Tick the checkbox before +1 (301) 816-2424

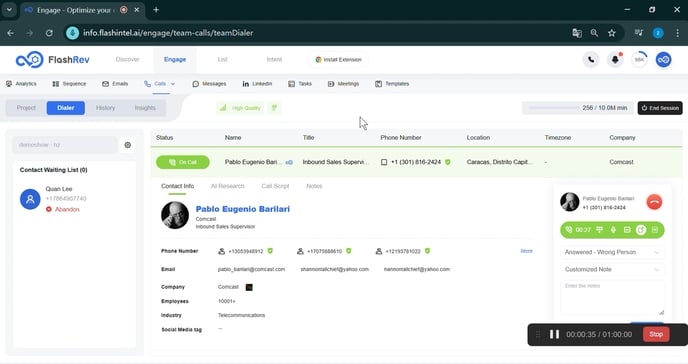pyautogui.click(x=384, y=162)
